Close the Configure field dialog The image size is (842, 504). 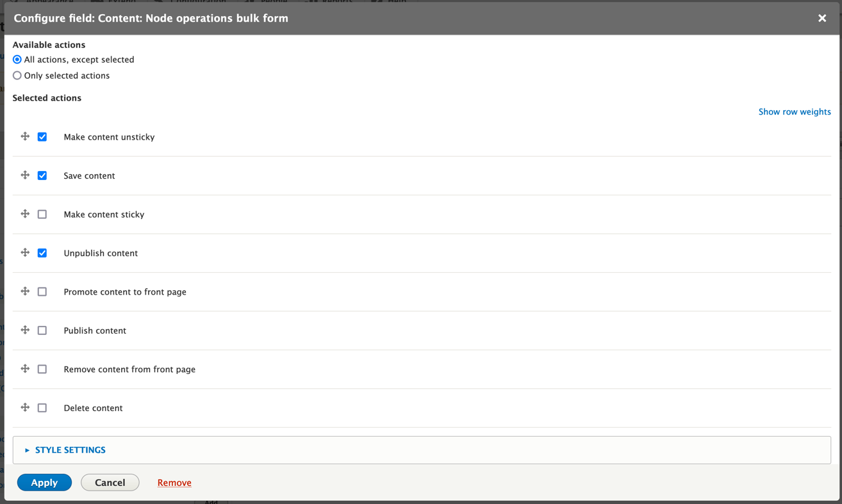[x=822, y=18]
